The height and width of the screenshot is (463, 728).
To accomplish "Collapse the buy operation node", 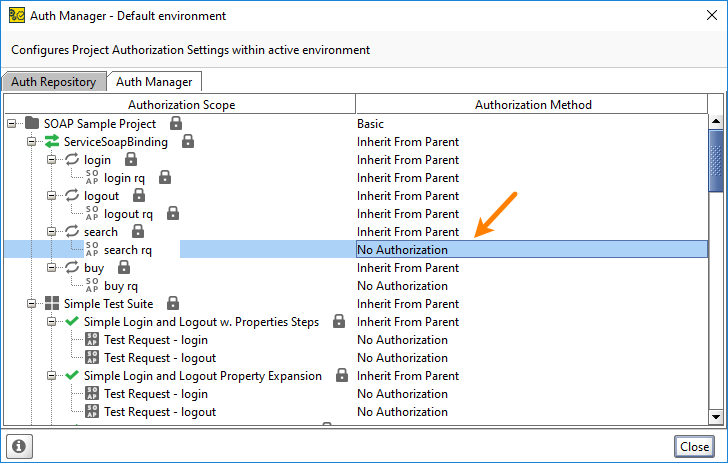I will point(52,268).
